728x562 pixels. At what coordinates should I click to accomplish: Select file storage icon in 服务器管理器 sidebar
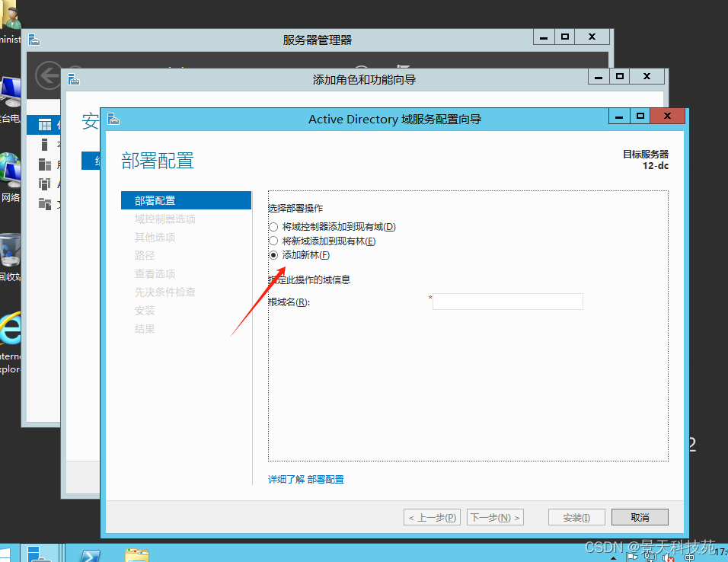(x=45, y=203)
